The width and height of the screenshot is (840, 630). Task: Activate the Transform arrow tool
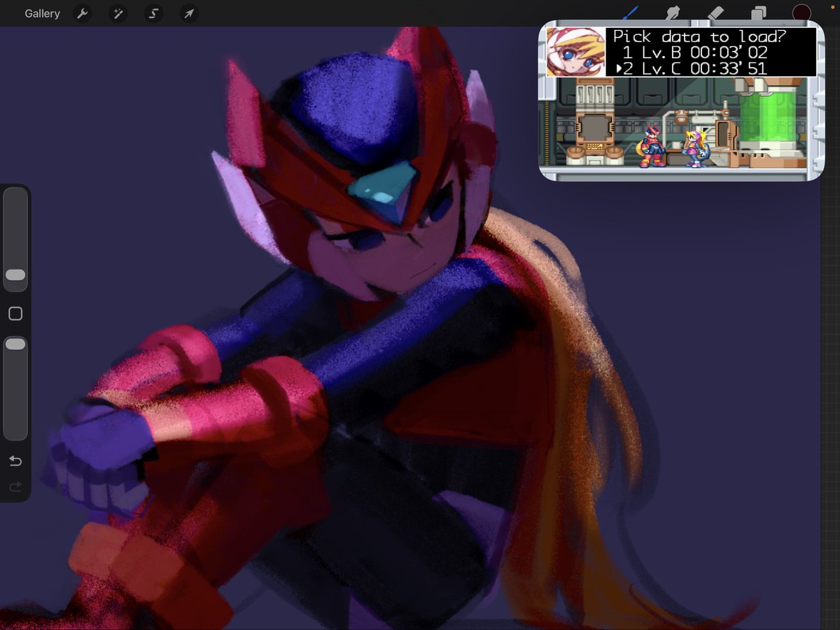point(188,13)
